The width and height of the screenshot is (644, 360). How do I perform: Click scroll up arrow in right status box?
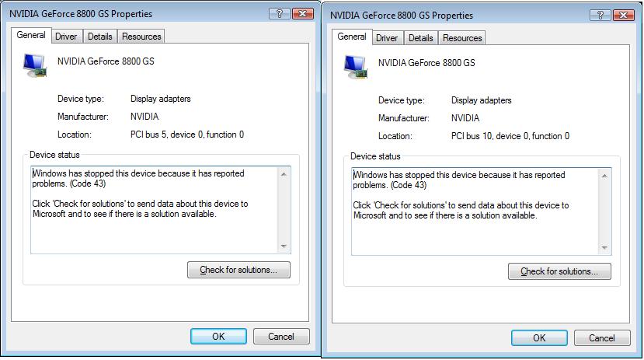pyautogui.click(x=604, y=176)
